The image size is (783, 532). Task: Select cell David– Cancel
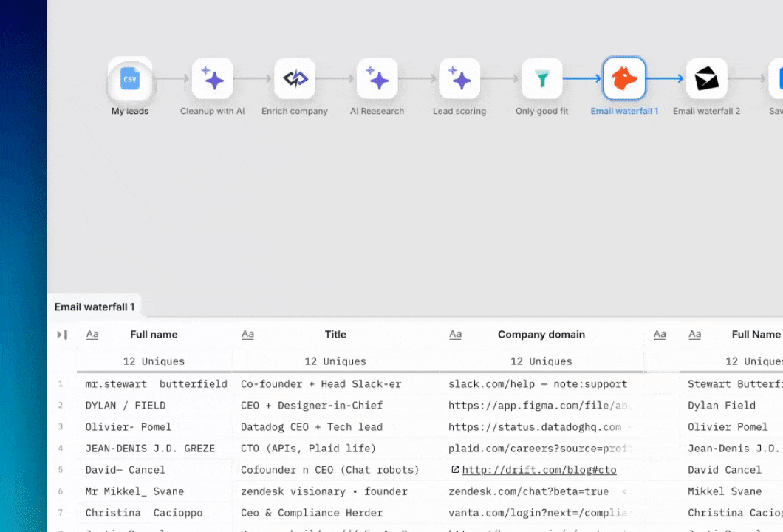(156, 469)
